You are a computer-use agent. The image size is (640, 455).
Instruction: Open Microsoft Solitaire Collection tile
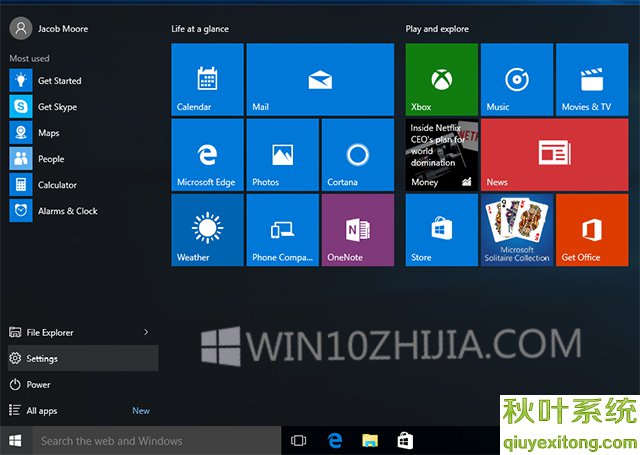coord(517,230)
